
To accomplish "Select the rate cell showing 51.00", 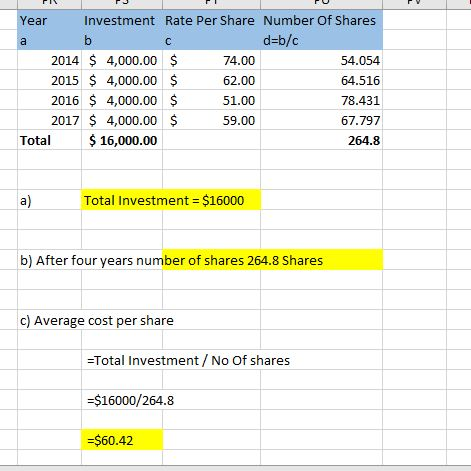I will click(211, 100).
